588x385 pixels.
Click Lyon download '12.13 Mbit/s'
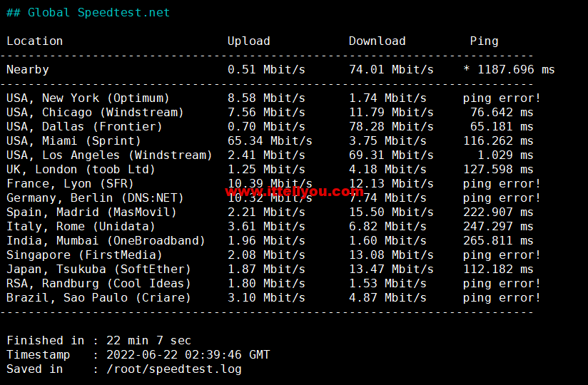tap(391, 183)
